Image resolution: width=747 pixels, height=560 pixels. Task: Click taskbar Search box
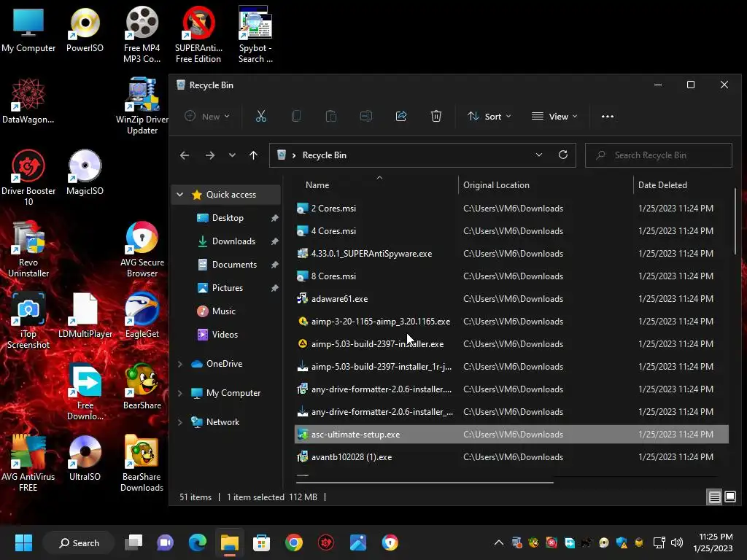click(79, 542)
